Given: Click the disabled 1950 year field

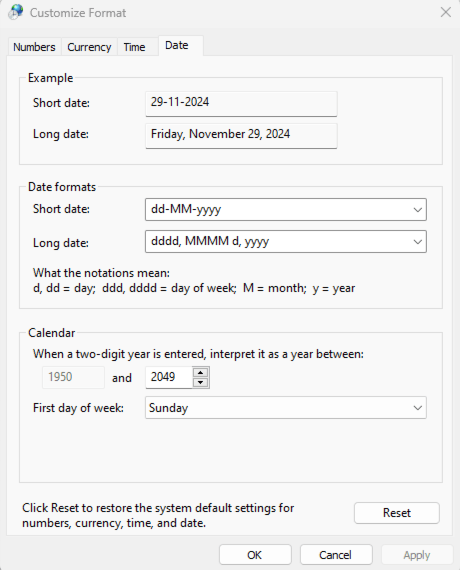Looking at the screenshot, I should pyautogui.click(x=73, y=377).
